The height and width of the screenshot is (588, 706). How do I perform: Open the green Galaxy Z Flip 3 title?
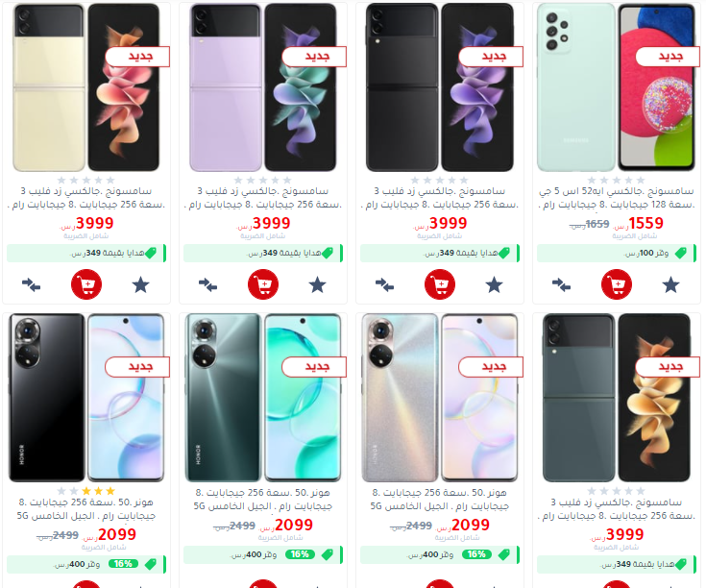[x=617, y=508]
